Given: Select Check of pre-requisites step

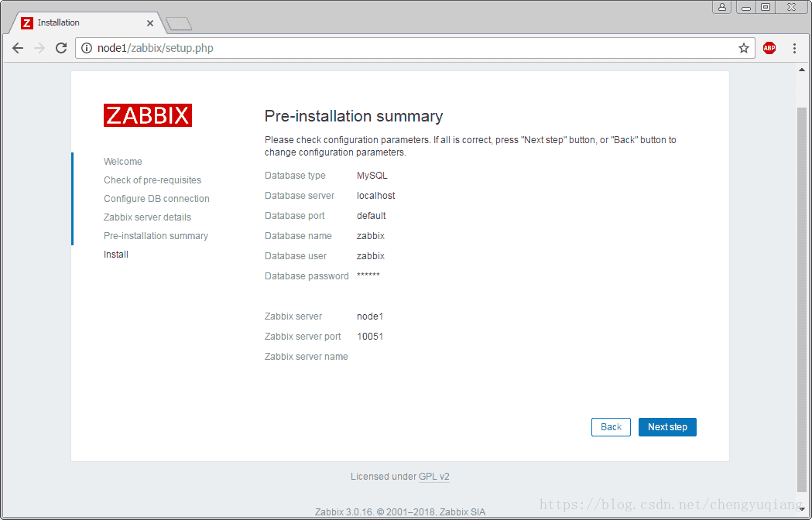Looking at the screenshot, I should [152, 180].
